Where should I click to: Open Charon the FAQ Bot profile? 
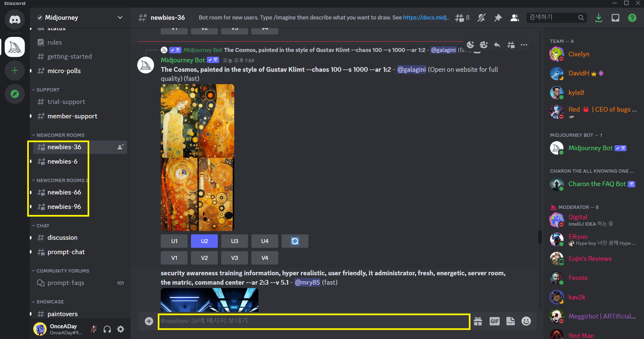[593, 184]
